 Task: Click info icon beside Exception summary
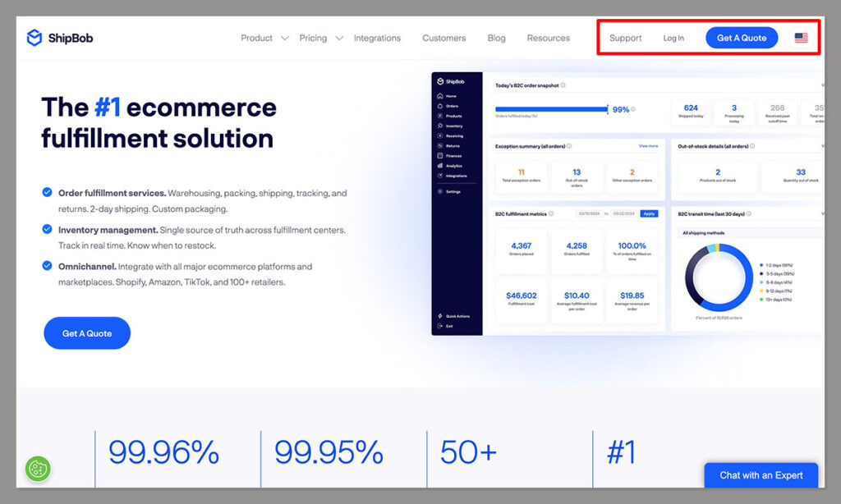coord(569,146)
